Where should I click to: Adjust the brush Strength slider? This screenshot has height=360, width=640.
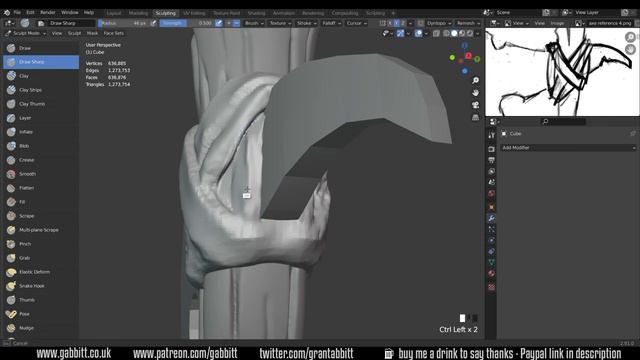186,23
